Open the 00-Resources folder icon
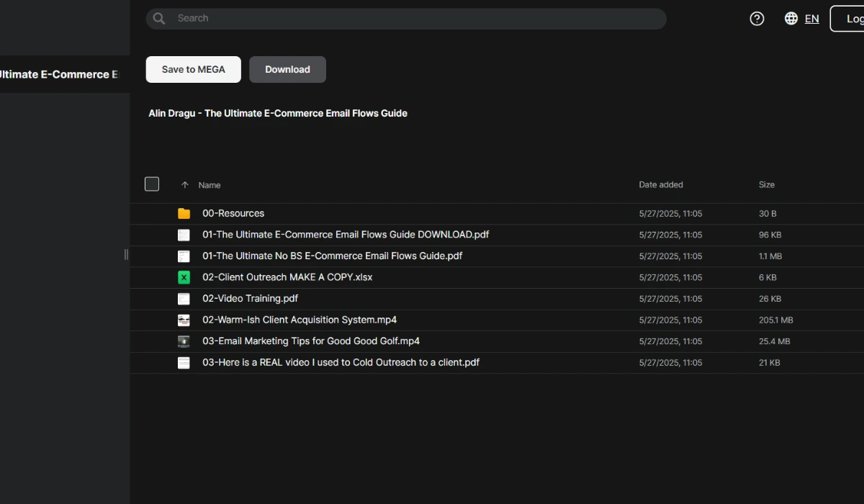The image size is (864, 504). [x=184, y=213]
